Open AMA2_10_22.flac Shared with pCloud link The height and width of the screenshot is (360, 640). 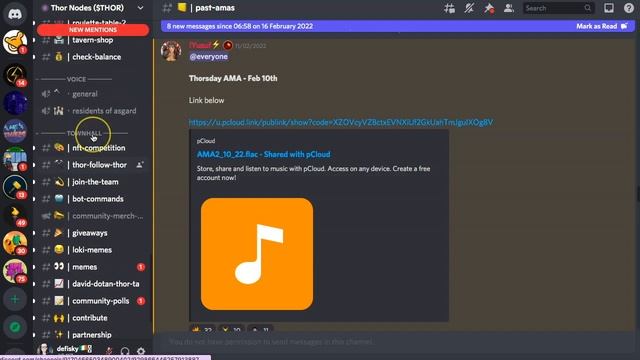click(264, 154)
